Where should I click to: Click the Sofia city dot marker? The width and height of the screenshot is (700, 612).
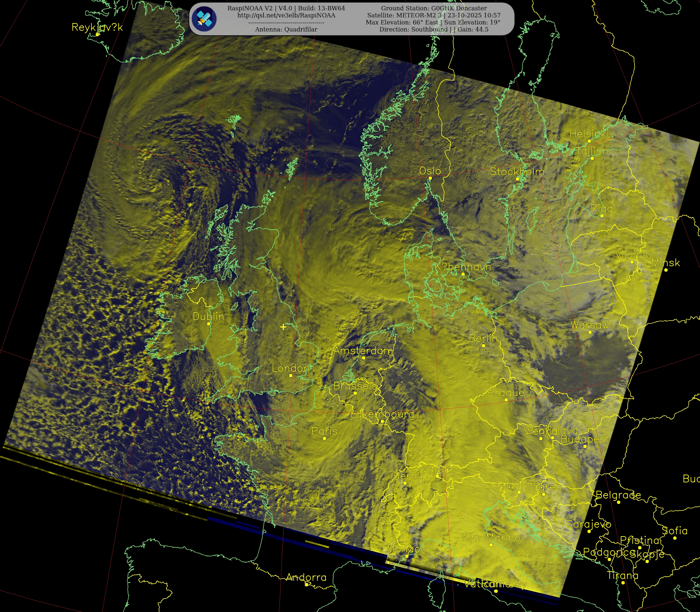(675, 538)
